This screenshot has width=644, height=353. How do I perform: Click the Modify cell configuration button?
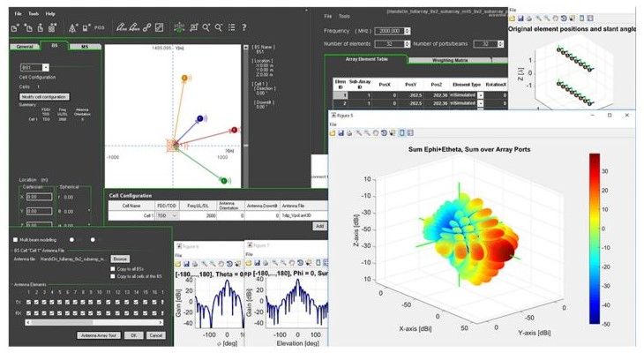click(x=43, y=96)
